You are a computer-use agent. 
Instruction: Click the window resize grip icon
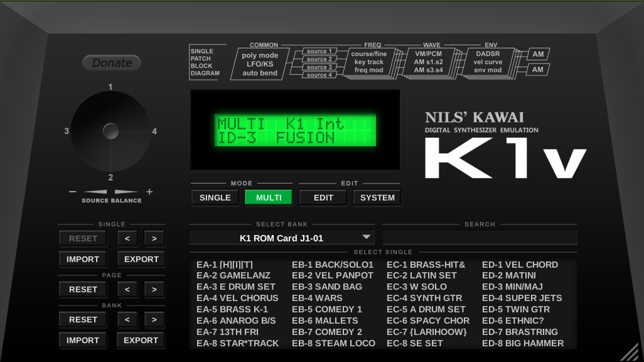click(x=630, y=352)
